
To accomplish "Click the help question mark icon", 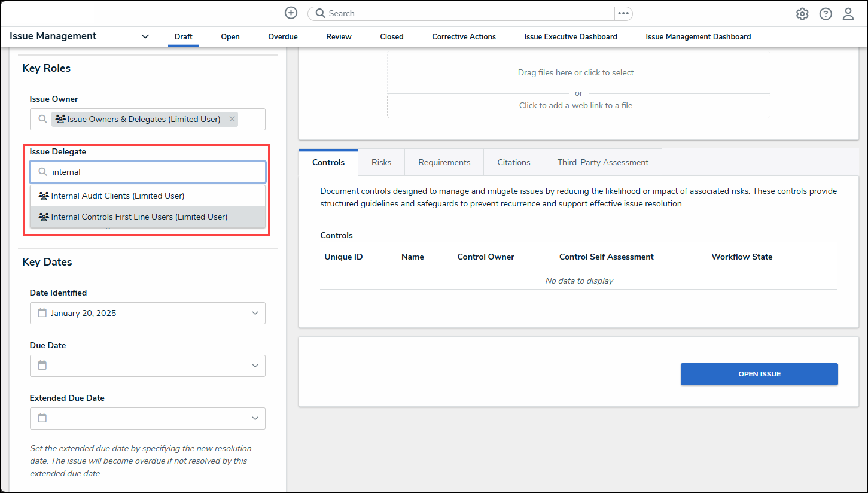I will pyautogui.click(x=826, y=14).
